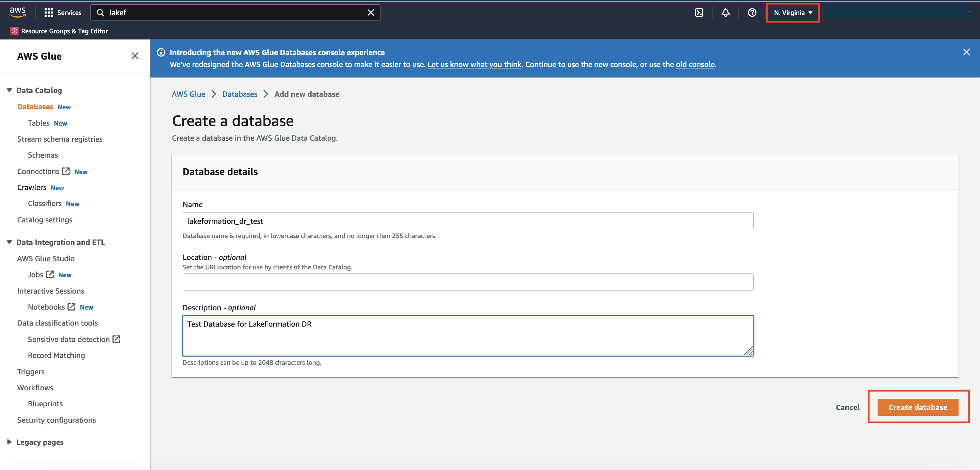Open Classifiers in the sidebar

[x=45, y=203]
